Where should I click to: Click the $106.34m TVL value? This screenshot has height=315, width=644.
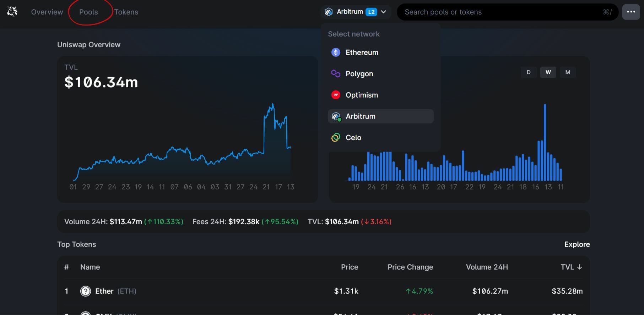(101, 82)
